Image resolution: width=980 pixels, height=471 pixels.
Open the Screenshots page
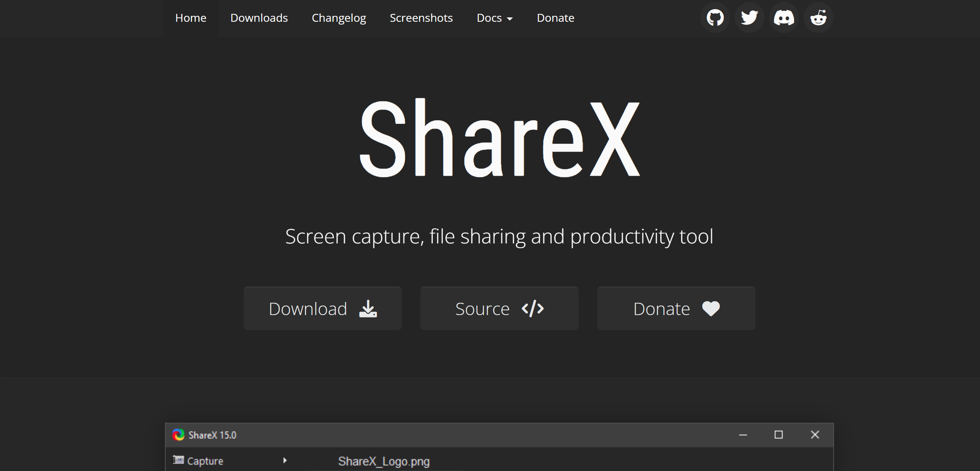tap(421, 18)
